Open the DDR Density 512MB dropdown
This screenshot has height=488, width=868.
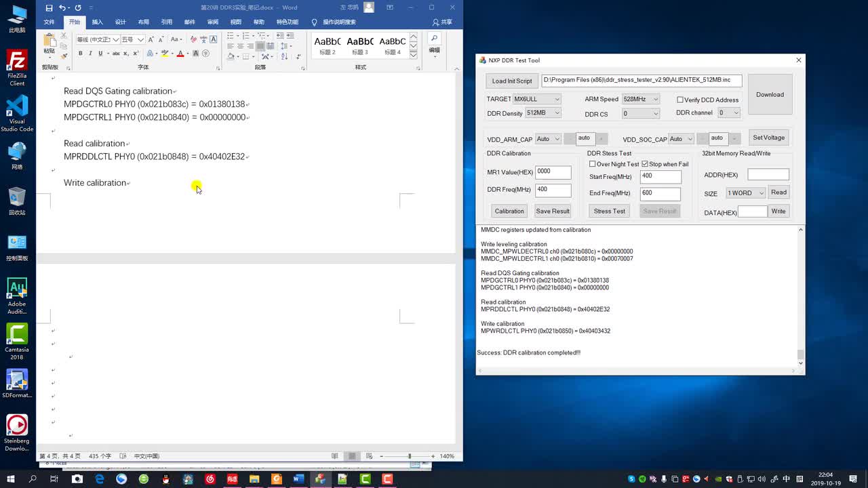pos(543,113)
